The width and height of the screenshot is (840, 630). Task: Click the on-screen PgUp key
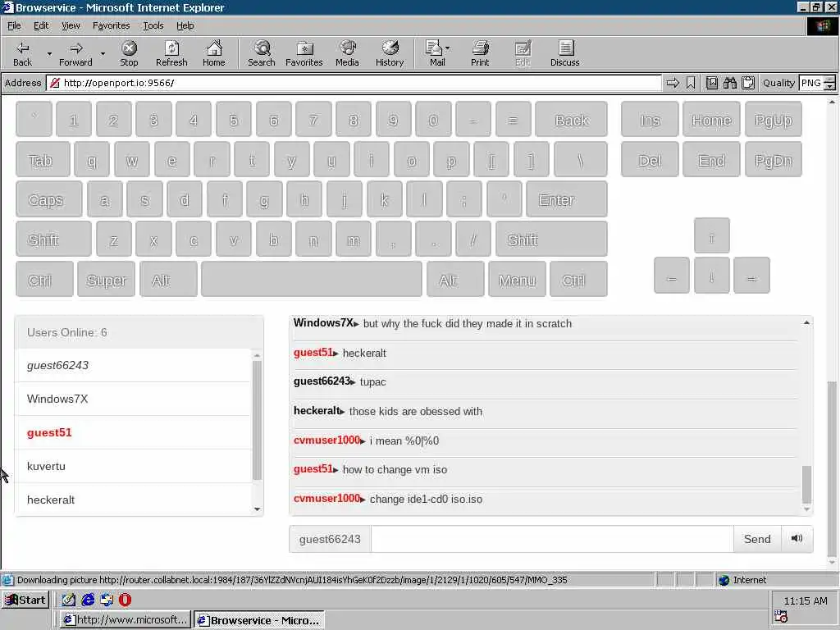click(773, 119)
